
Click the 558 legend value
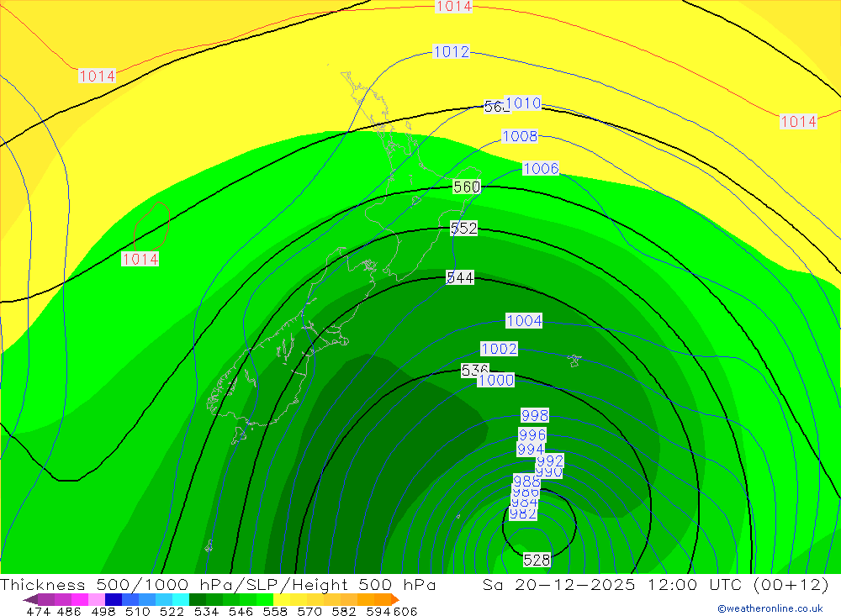click(x=275, y=612)
